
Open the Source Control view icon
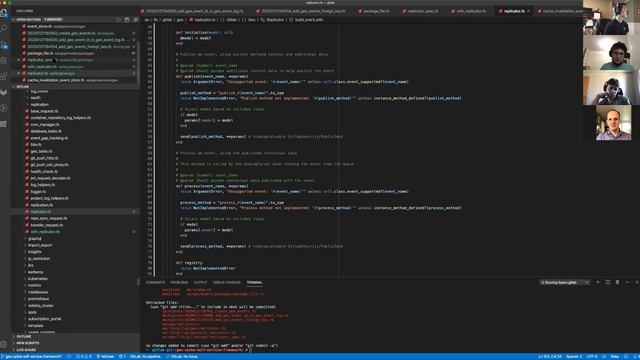[x=4, y=44]
